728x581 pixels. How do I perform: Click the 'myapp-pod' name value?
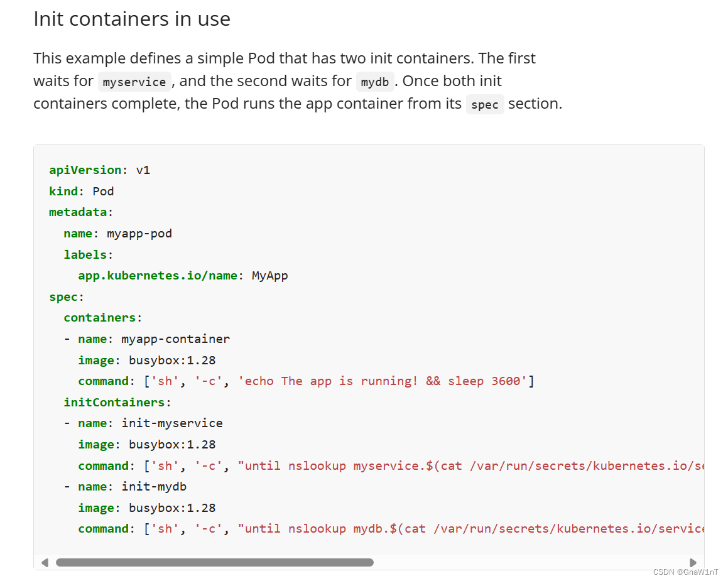coord(139,234)
